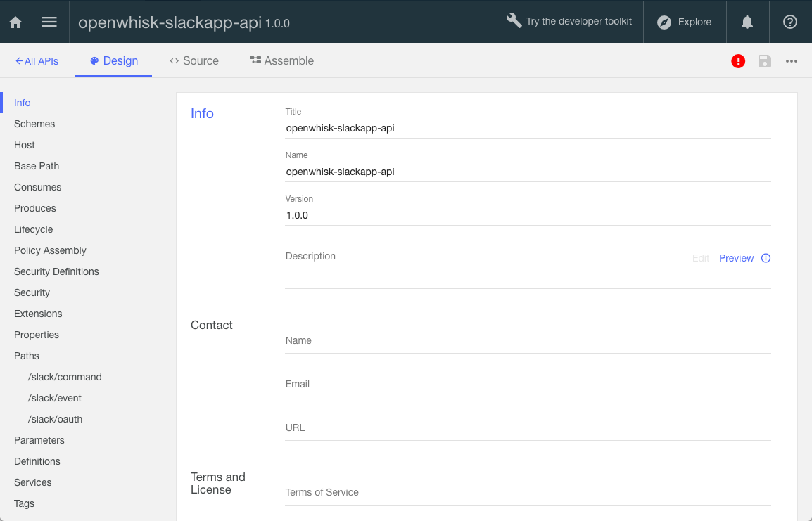Image resolution: width=812 pixels, height=521 pixels.
Task: Return to All APIs
Action: (37, 61)
